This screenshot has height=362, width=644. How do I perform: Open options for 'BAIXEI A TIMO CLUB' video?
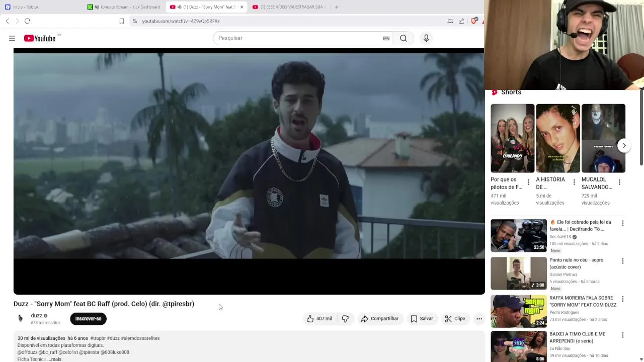(622, 335)
